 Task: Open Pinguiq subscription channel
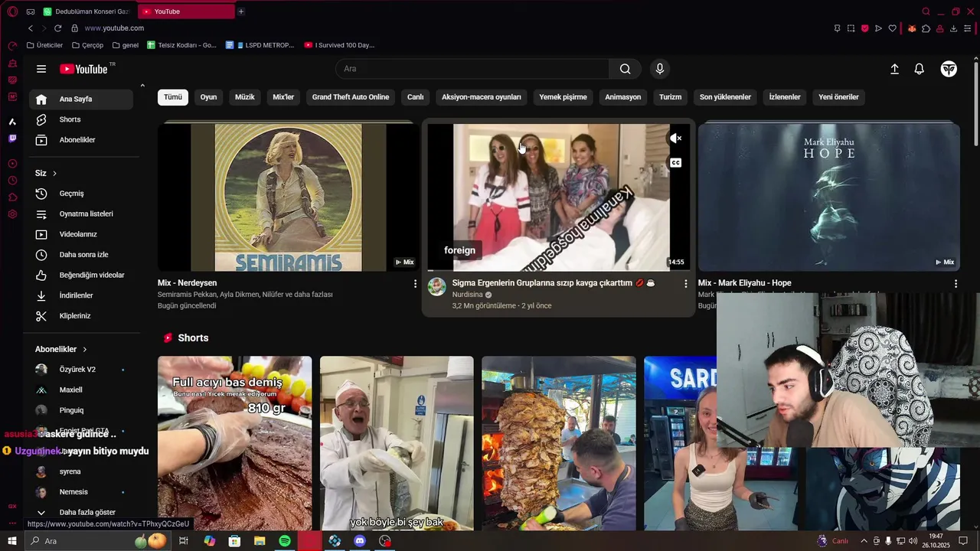(81, 410)
